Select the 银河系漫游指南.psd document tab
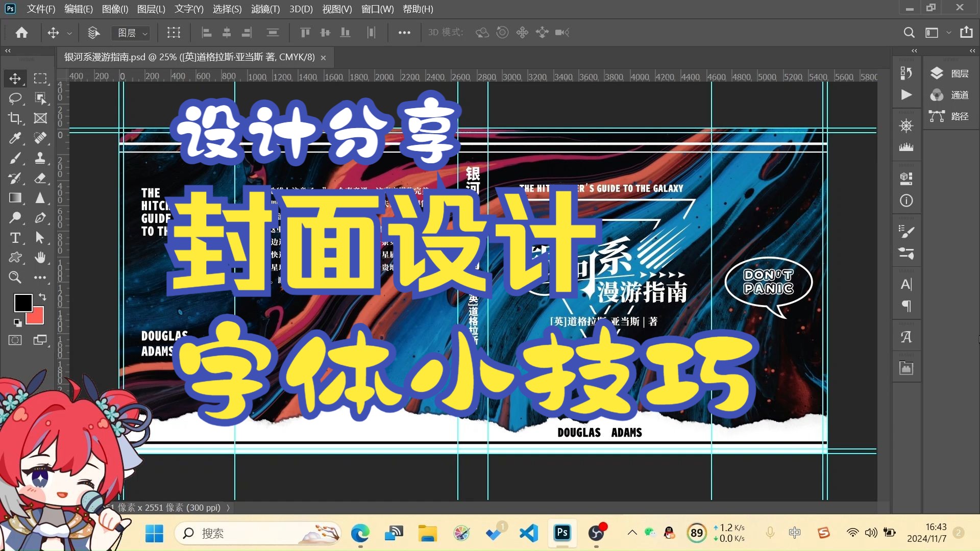This screenshot has width=980, height=551. click(x=189, y=57)
